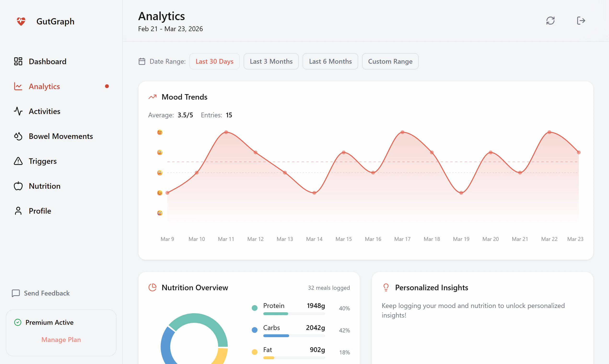Enable the Last 6 Months filter
This screenshot has height=364, width=609.
pos(330,61)
